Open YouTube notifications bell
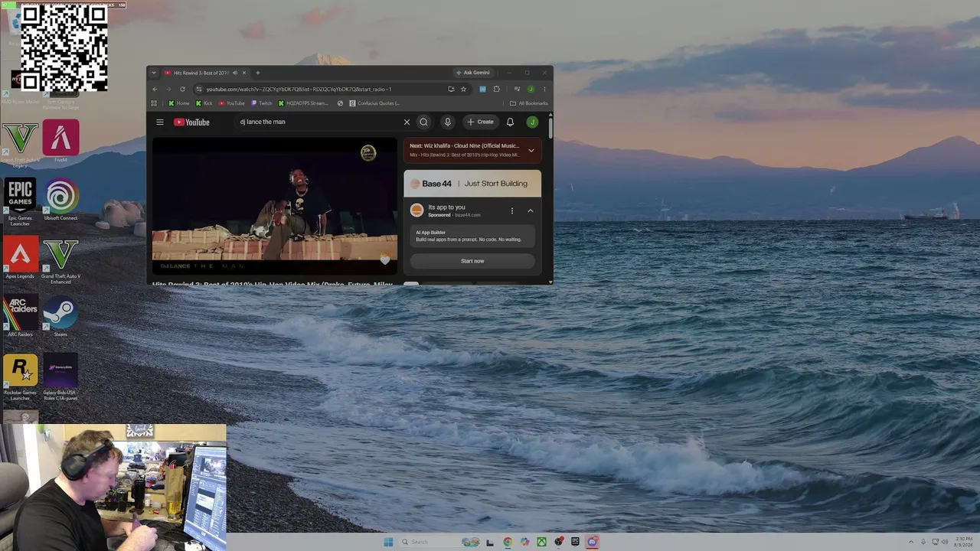980x551 pixels. point(510,122)
